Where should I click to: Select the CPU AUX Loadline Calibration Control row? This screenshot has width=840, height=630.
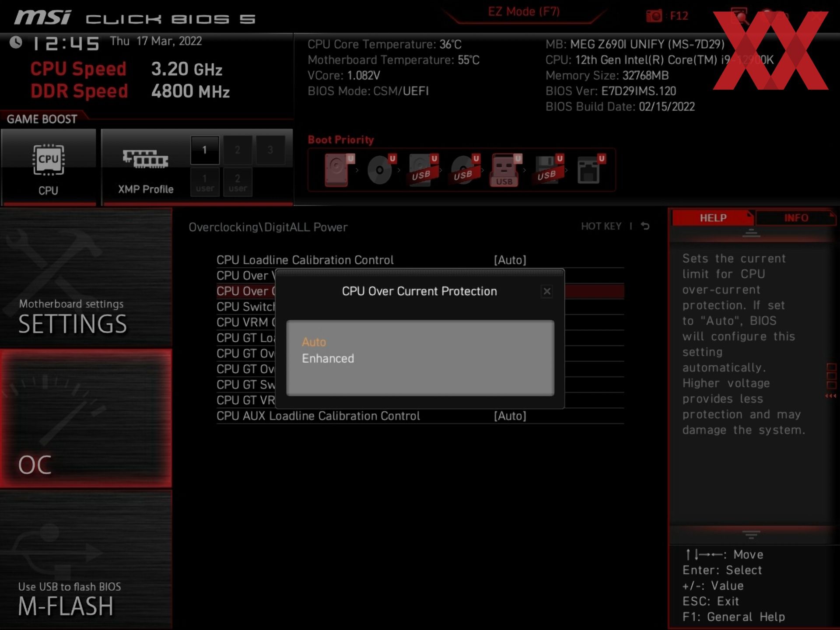pyautogui.click(x=420, y=416)
